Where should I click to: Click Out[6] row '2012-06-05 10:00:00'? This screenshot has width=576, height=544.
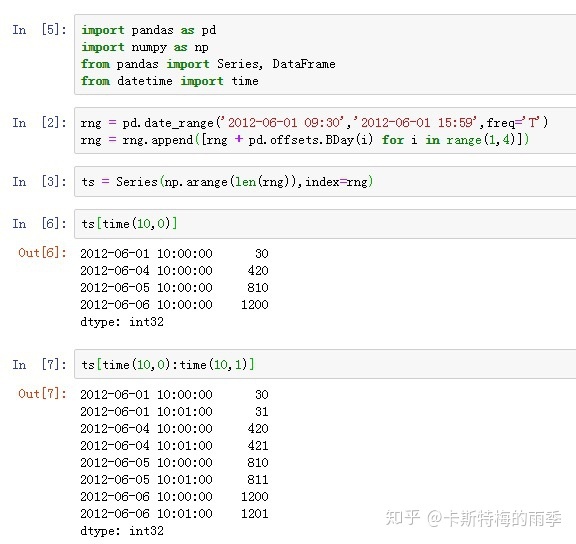click(x=174, y=288)
